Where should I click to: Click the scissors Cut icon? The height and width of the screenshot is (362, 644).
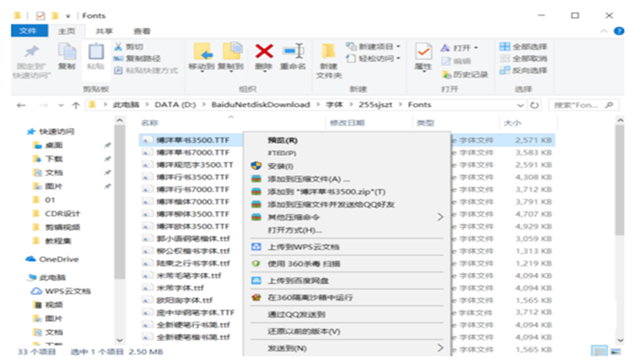pyautogui.click(x=118, y=47)
